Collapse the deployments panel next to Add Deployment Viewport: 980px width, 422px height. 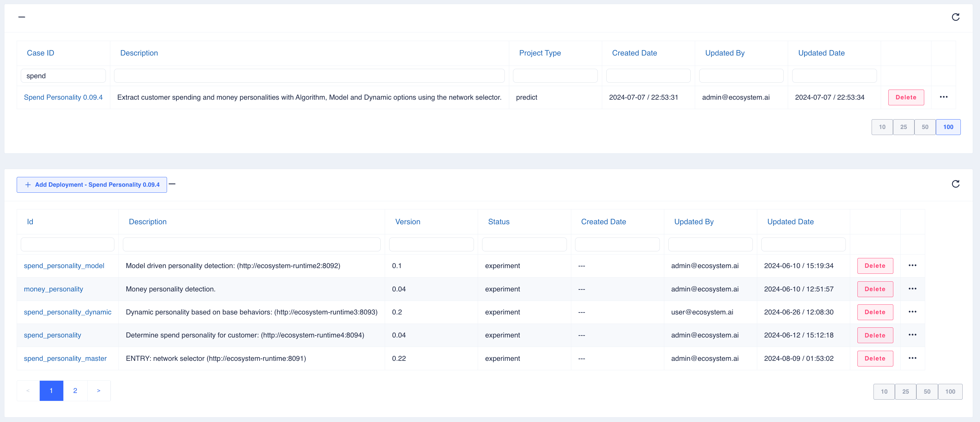tap(172, 184)
